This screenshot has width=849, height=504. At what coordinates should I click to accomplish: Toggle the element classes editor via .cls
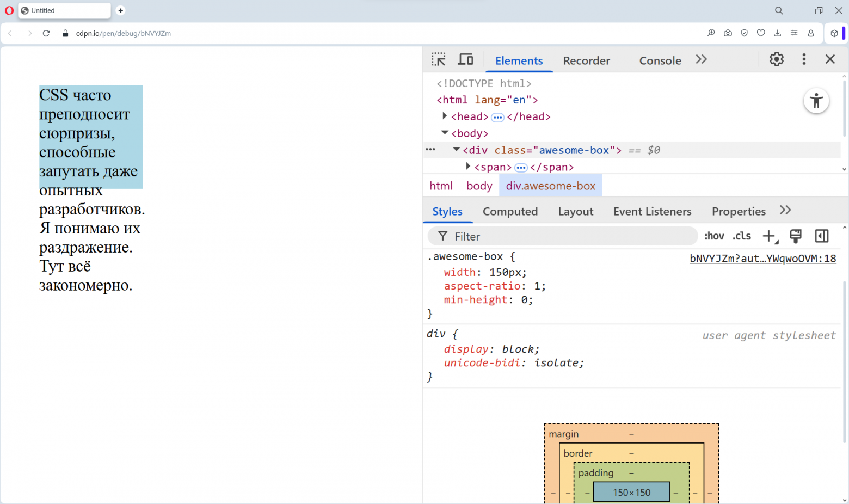[x=741, y=236]
